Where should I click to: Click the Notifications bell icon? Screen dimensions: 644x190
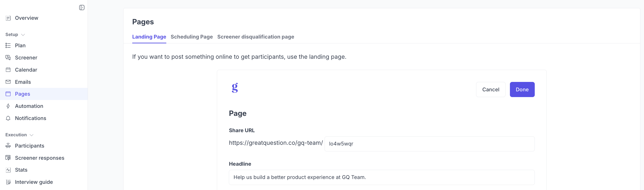click(8, 118)
